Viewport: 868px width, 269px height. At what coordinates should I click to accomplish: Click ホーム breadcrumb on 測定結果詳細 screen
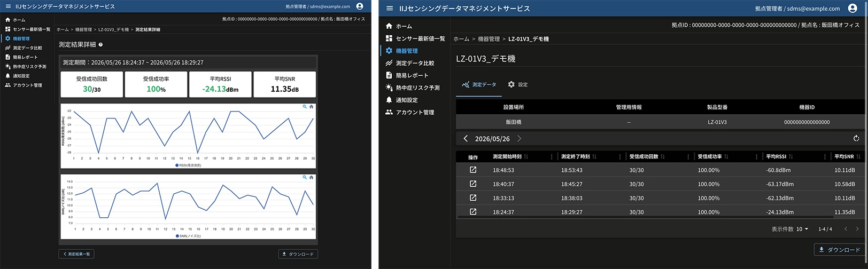(63, 29)
